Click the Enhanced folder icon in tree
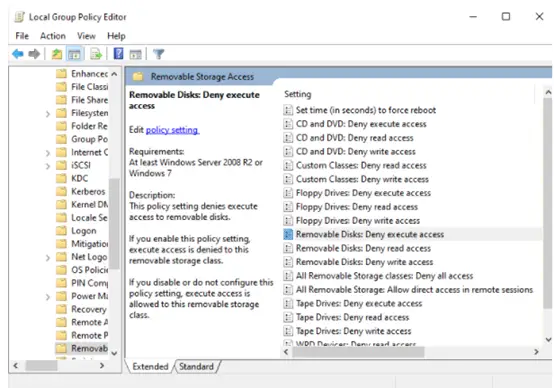554x388 pixels. (61, 74)
